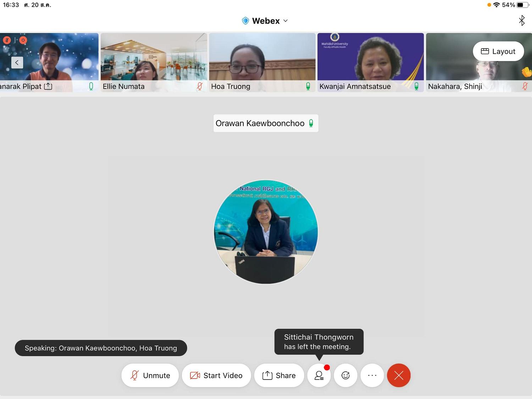Tap the mic icon on Kwanjai Amnatsatsue

point(416,86)
